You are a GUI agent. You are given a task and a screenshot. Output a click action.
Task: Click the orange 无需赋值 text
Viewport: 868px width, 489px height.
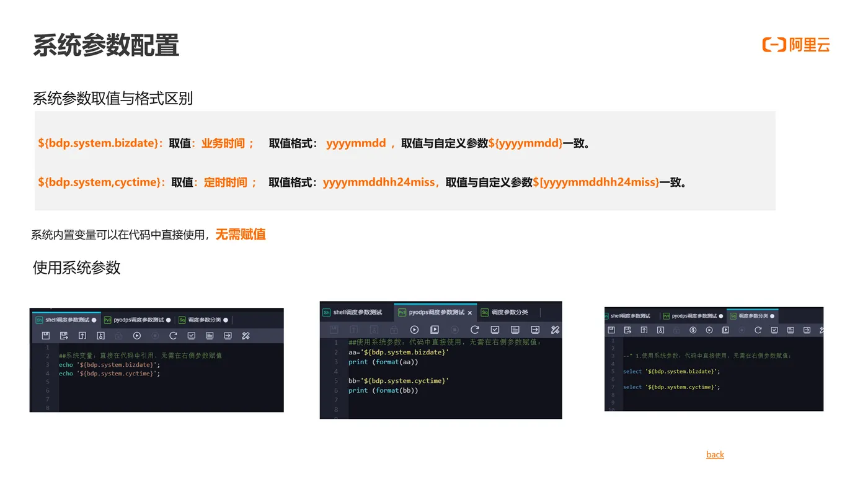tap(241, 235)
